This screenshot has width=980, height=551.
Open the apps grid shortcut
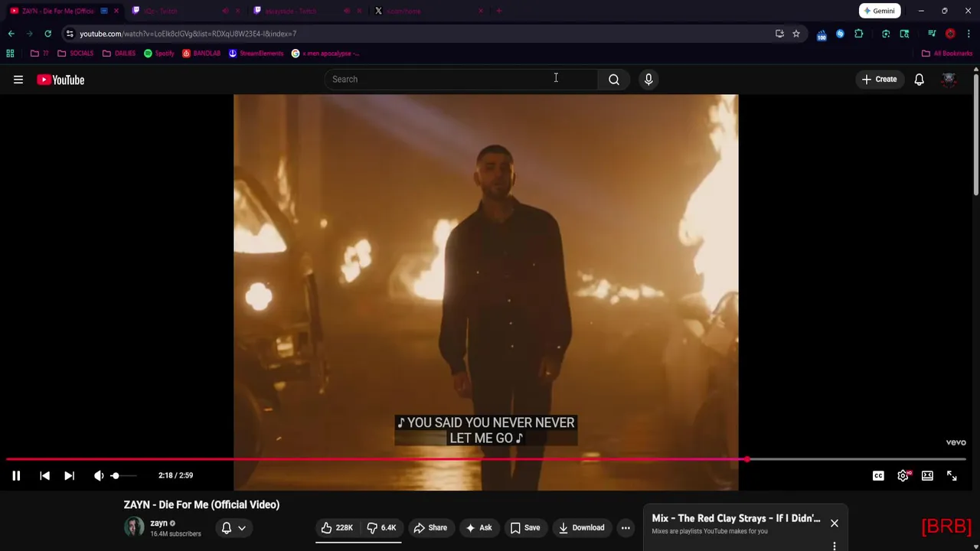point(10,54)
